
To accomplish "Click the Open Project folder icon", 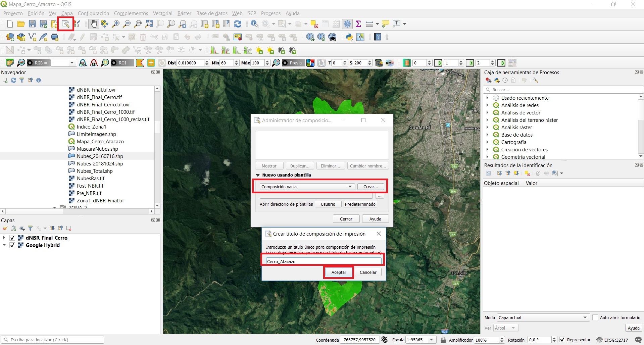I will [x=21, y=24].
